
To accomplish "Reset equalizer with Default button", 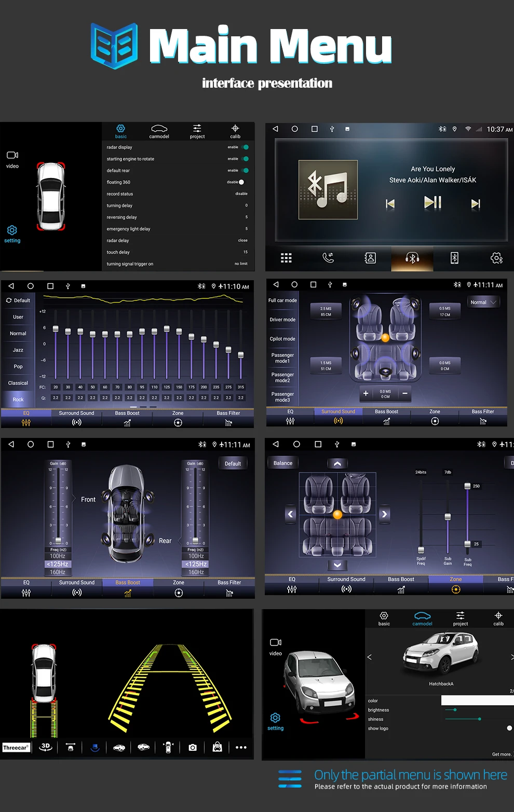I will click(x=18, y=300).
